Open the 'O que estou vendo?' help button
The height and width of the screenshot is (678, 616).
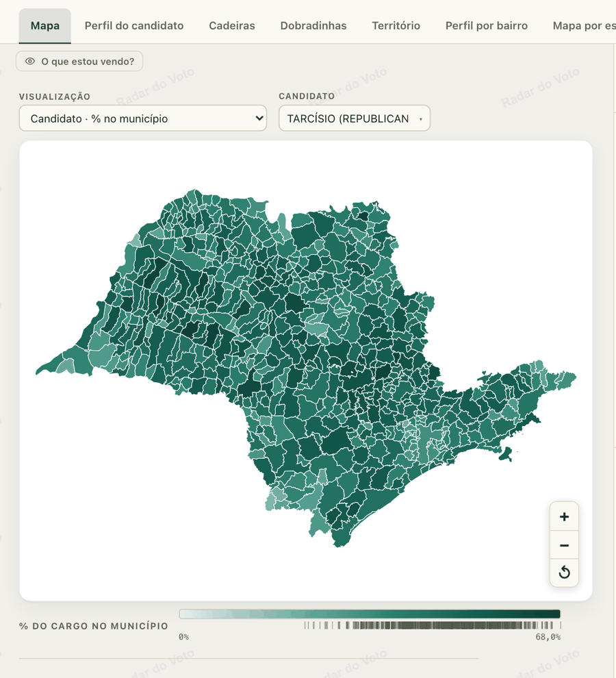79,62
